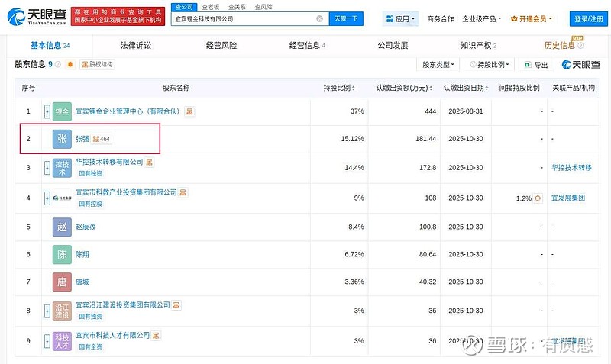Select the 查关系 search tab
Viewport: 611px width, 364px height.
pyautogui.click(x=237, y=7)
